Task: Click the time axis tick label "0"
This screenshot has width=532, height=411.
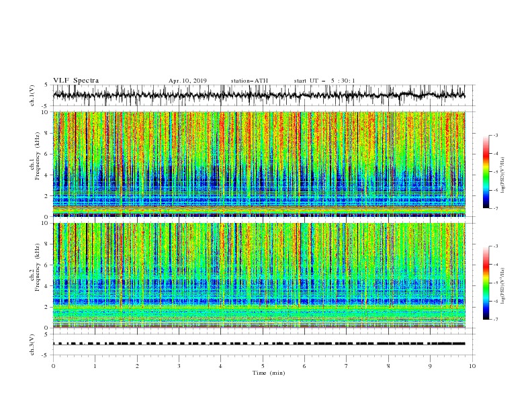Action: 53,366
